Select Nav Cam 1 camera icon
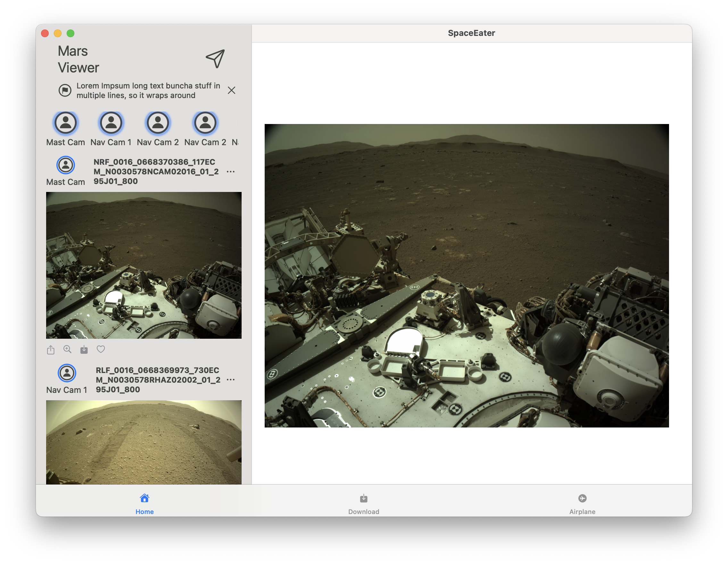This screenshot has width=728, height=564. coord(111,122)
